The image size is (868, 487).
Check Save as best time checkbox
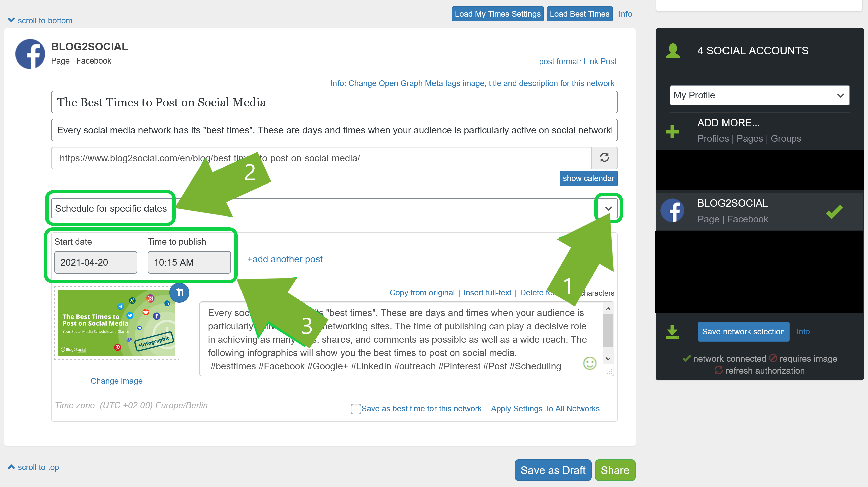point(356,409)
